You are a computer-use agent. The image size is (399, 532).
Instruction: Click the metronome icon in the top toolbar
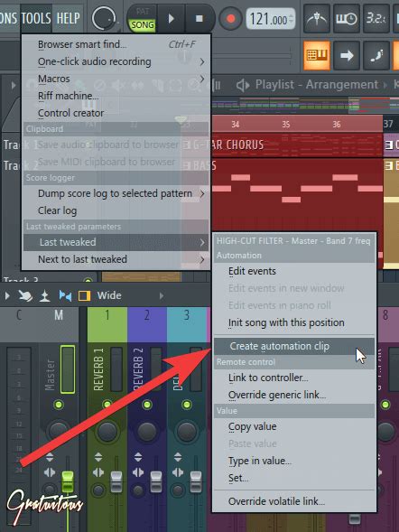coord(316,18)
